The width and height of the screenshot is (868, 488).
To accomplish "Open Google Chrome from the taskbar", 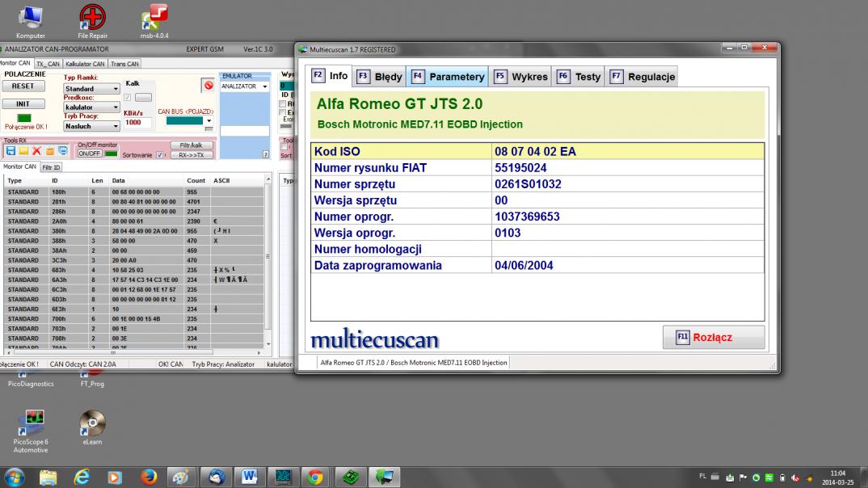I will click(x=315, y=477).
